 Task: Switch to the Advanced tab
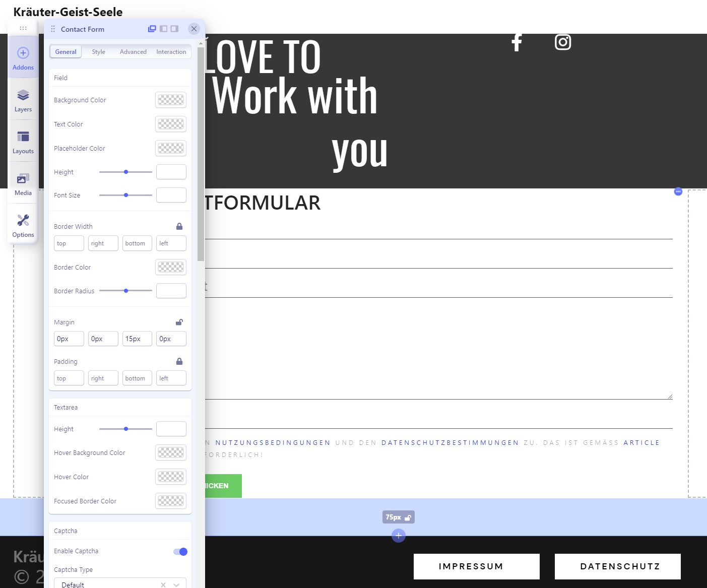133,52
